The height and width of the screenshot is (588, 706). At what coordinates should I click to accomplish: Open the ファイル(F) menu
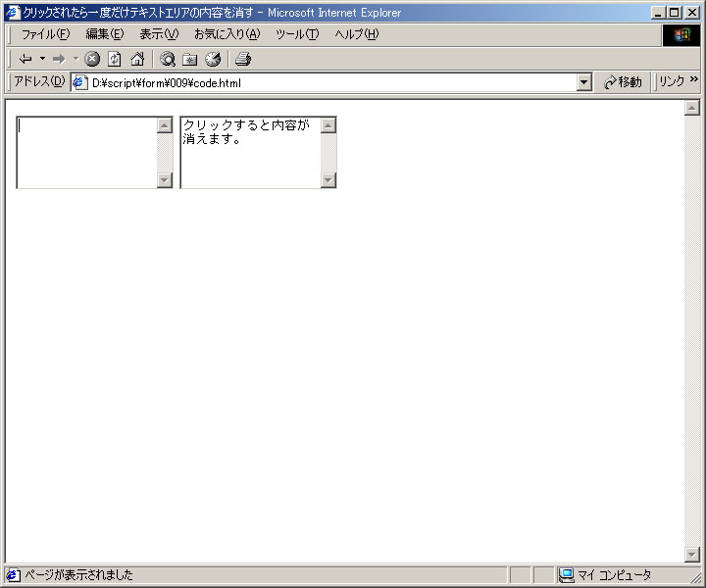tap(45, 34)
